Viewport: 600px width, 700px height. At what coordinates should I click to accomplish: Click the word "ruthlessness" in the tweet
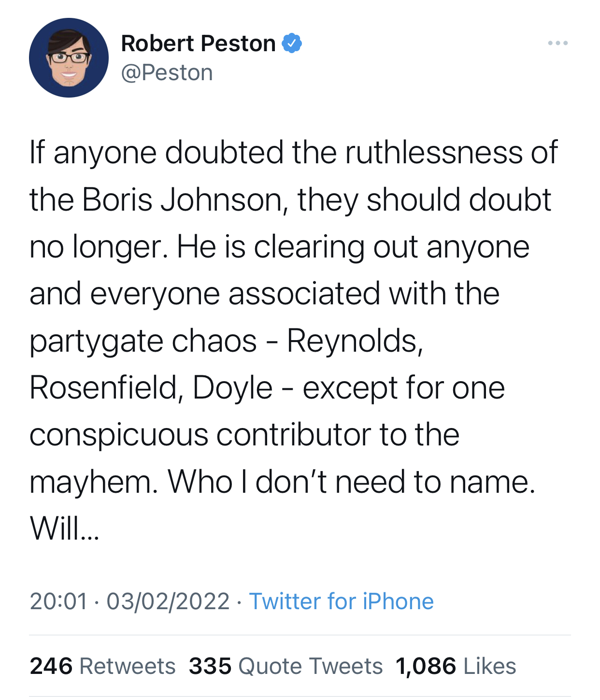tap(434, 153)
